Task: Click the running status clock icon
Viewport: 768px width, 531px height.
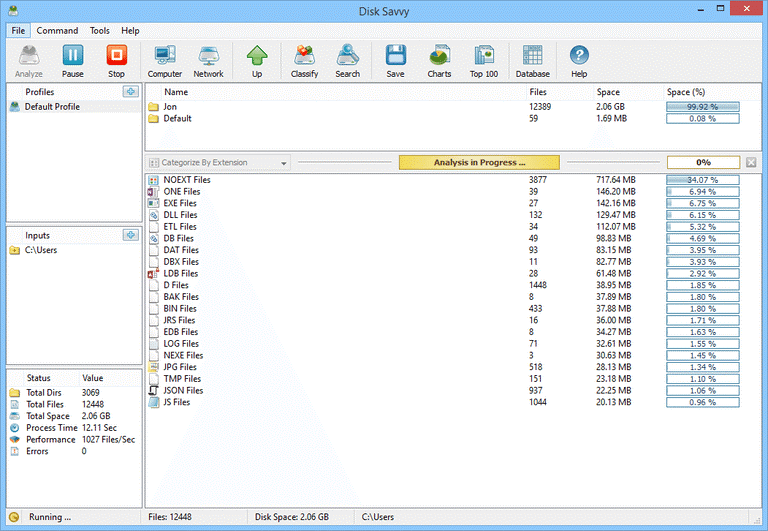Action: point(14,517)
